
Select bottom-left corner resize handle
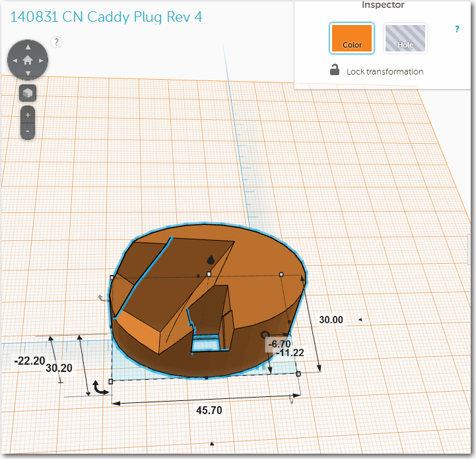coord(110,381)
